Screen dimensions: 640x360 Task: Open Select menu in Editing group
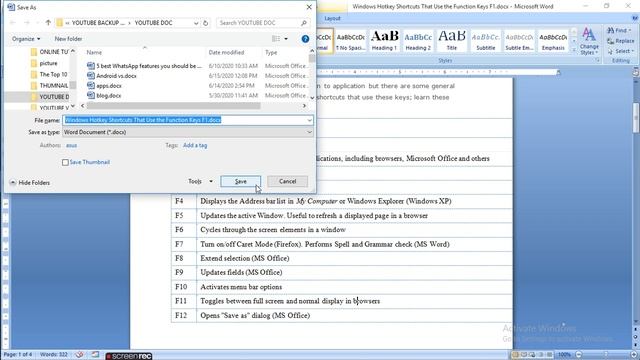[620, 51]
